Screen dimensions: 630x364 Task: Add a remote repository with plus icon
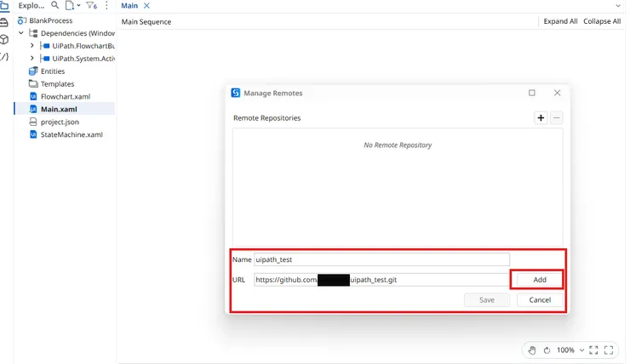pyautogui.click(x=541, y=117)
